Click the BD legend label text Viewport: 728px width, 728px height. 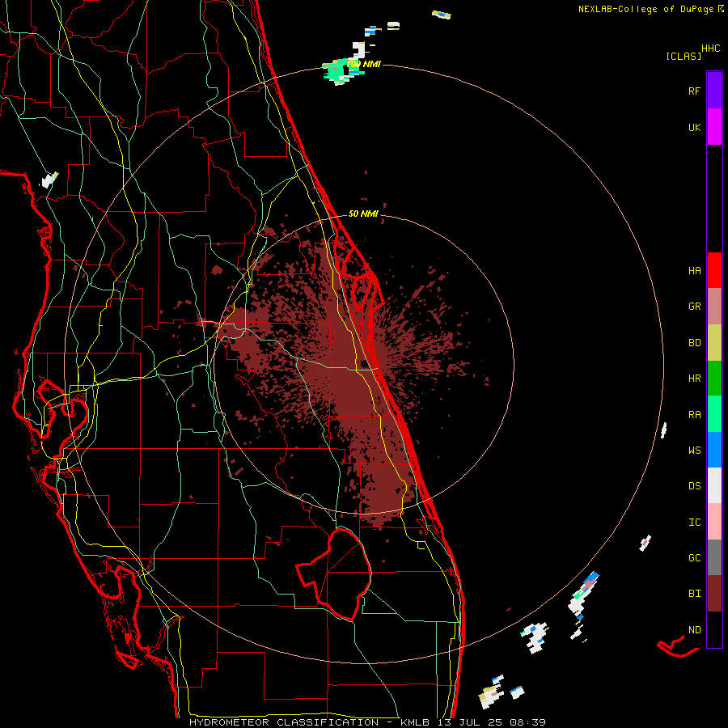pos(695,342)
